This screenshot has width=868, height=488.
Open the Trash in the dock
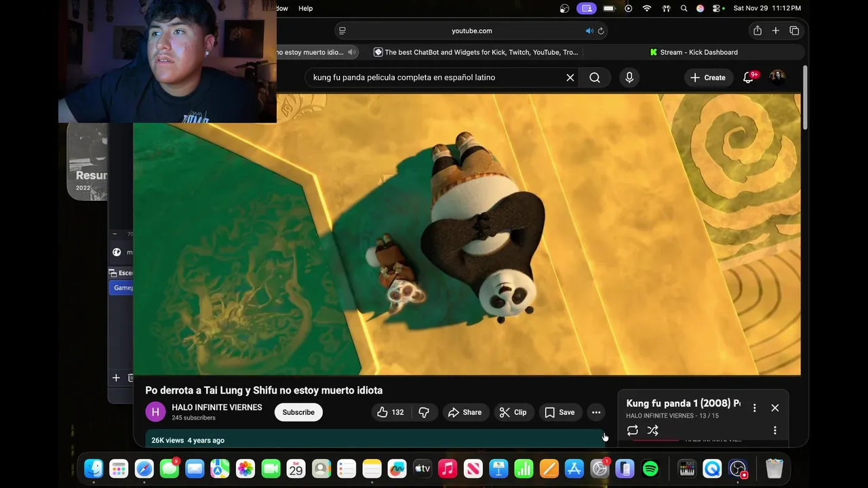coord(774,468)
